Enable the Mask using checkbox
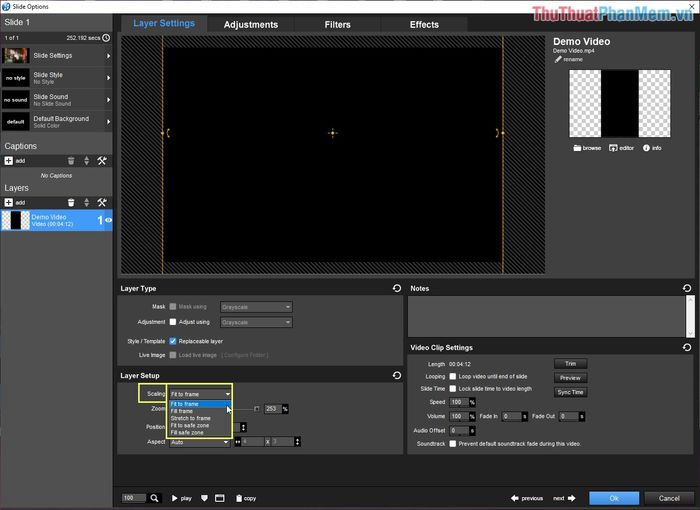 173,306
